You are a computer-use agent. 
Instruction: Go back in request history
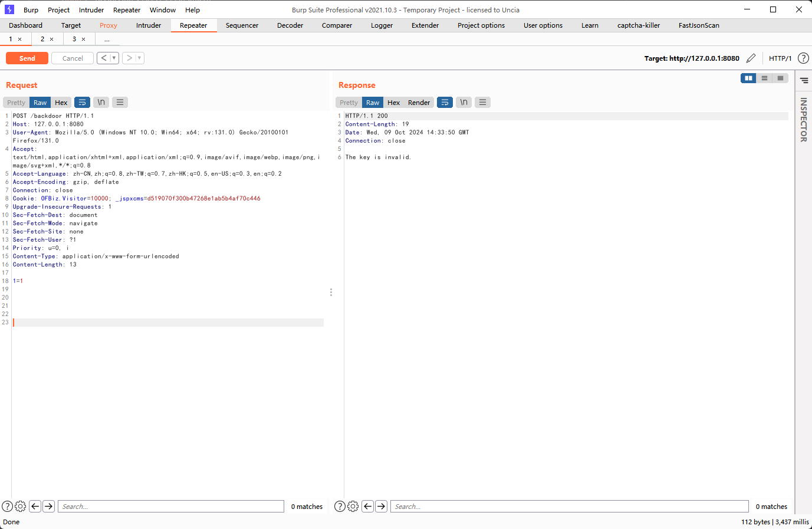[104, 58]
